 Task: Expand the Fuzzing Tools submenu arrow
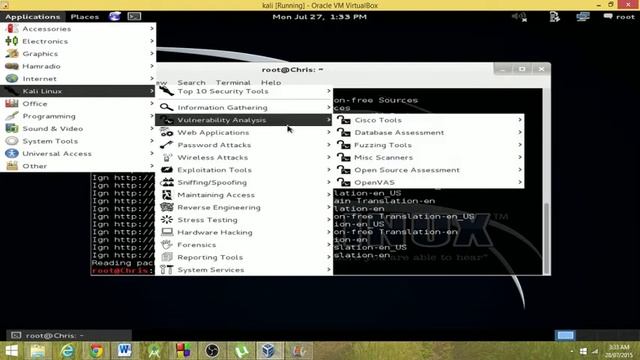(x=520, y=144)
